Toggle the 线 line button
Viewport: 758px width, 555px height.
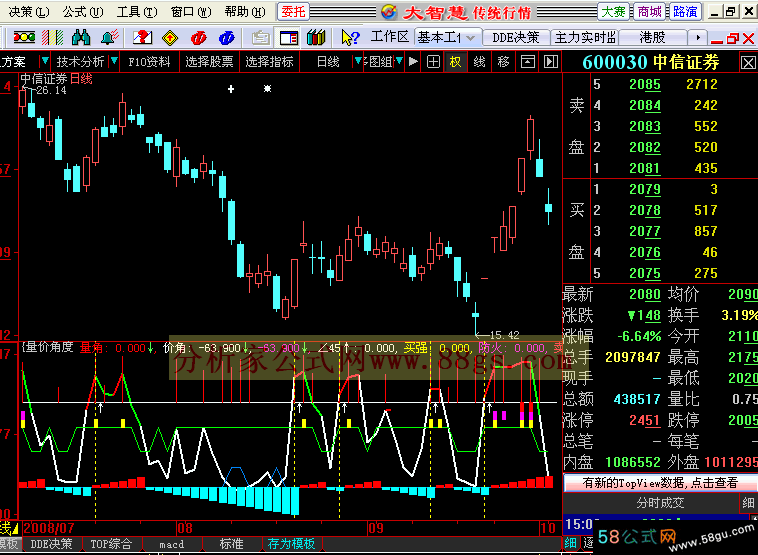click(480, 61)
